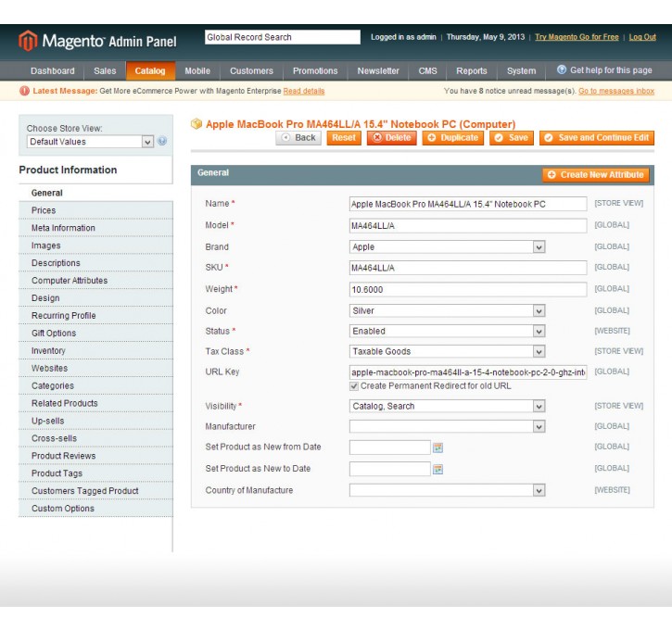Open the Status dropdown
672x630 pixels.
pyautogui.click(x=447, y=331)
